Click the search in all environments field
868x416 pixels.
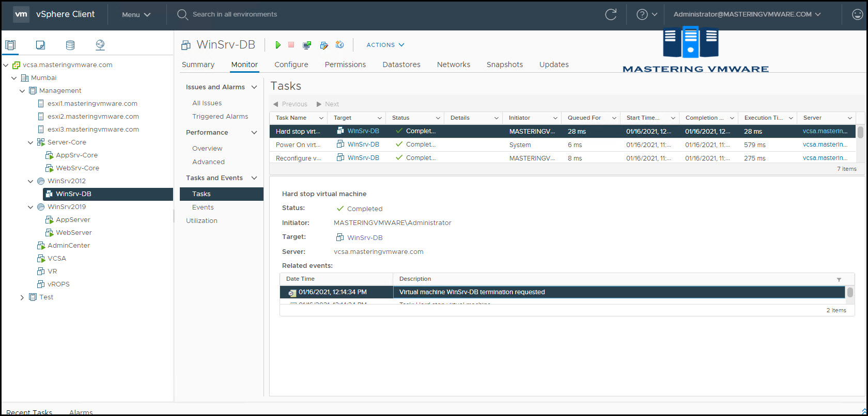pos(235,14)
